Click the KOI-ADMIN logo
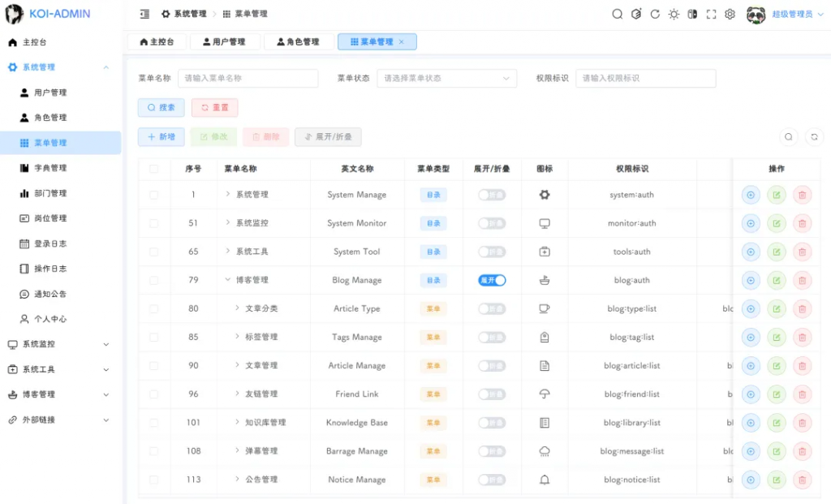 tap(48, 14)
